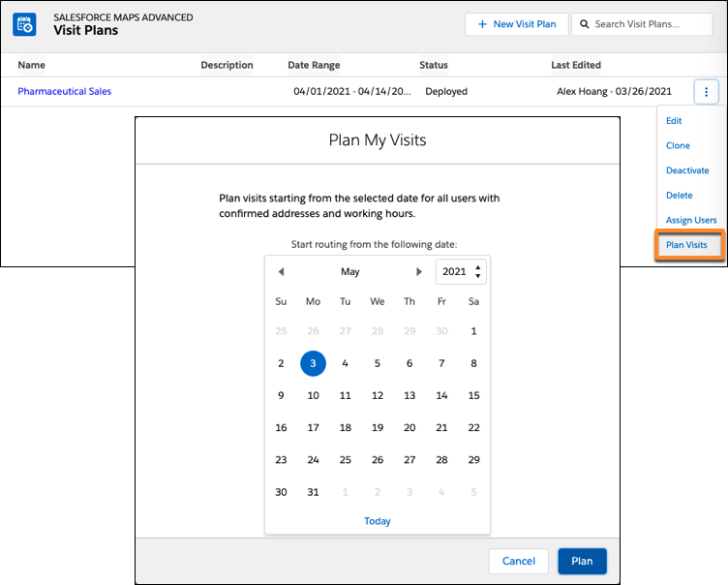Viewport: 728px width, 585px height.
Task: Focus the Search Visit Plans field
Action: click(x=642, y=24)
